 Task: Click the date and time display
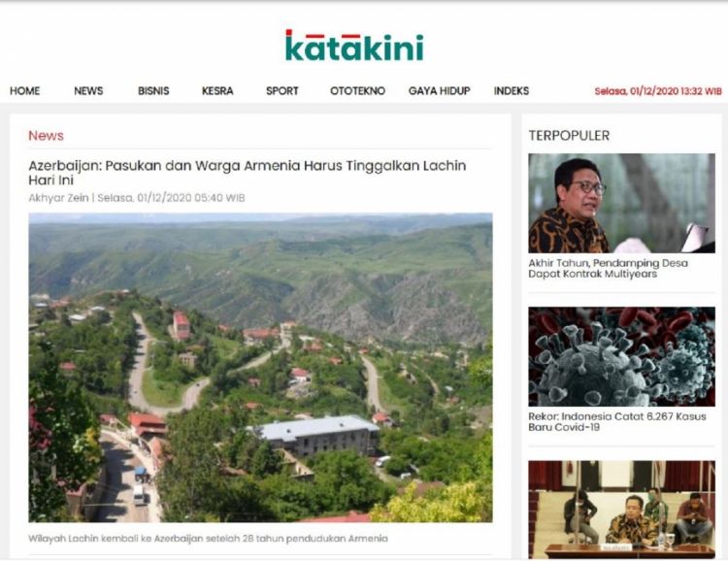(x=658, y=91)
